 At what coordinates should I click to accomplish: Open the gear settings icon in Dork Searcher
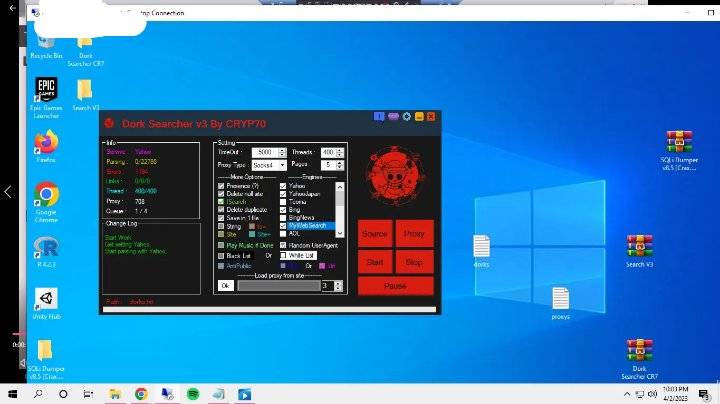pyautogui.click(x=406, y=117)
